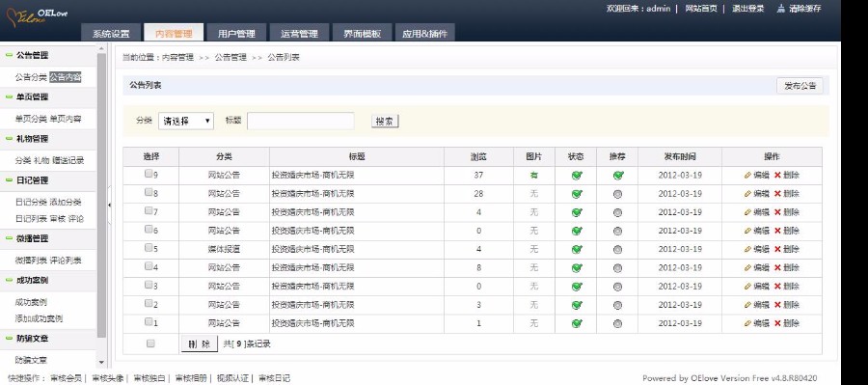
Task: Click the red delete X in row 1
Action: coord(777,323)
